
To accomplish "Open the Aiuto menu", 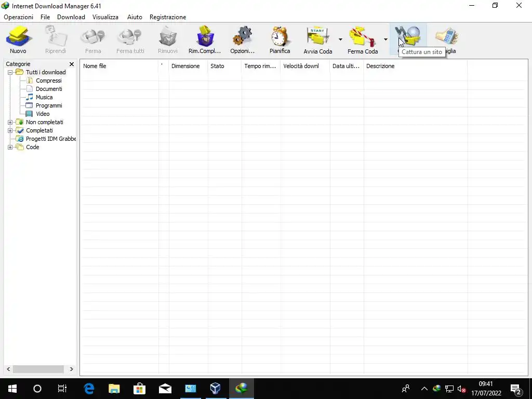I will pos(135,17).
